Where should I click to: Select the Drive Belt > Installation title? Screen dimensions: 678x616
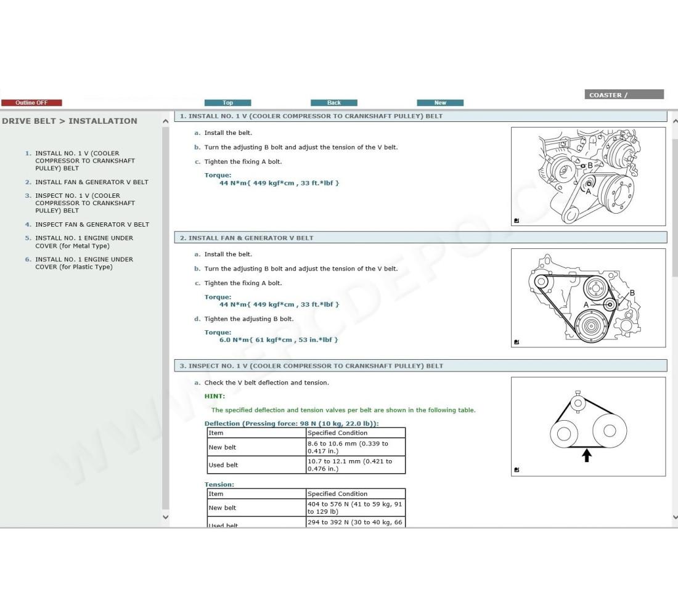coord(69,121)
